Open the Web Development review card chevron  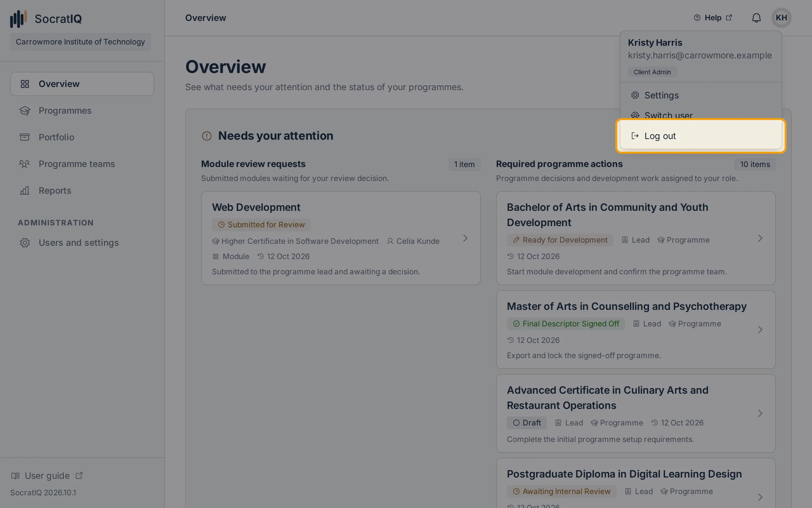pyautogui.click(x=465, y=238)
